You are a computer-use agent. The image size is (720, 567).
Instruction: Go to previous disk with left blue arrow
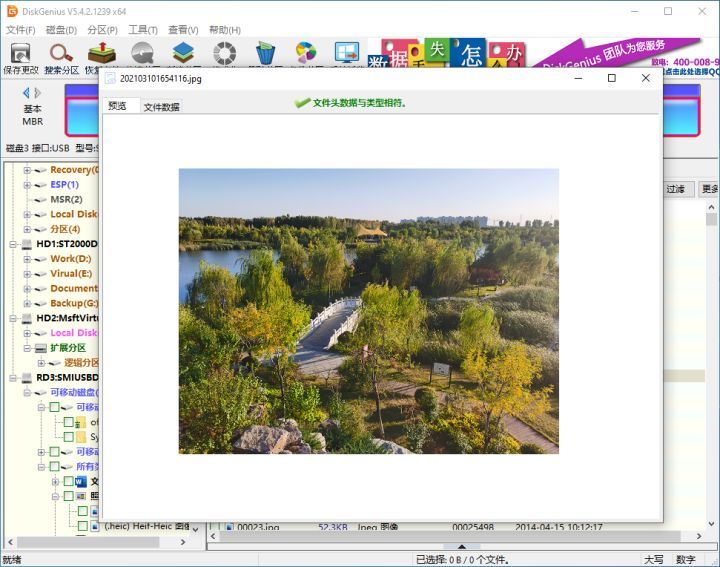[x=26, y=93]
